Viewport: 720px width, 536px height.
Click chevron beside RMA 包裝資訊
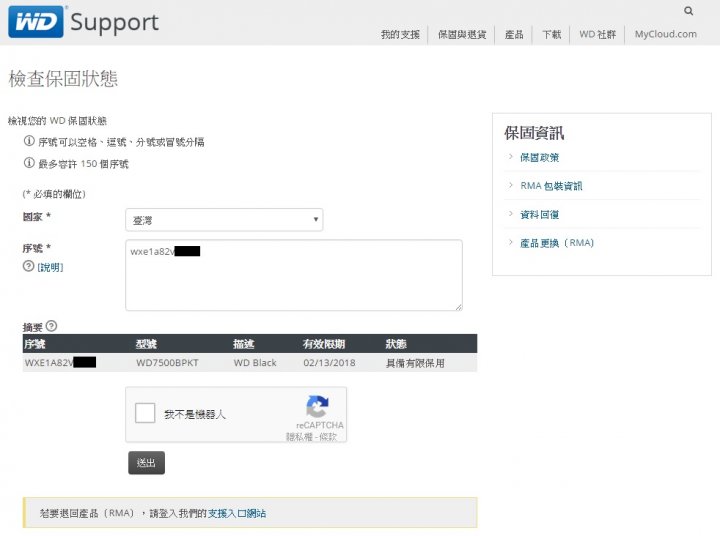[511, 185]
